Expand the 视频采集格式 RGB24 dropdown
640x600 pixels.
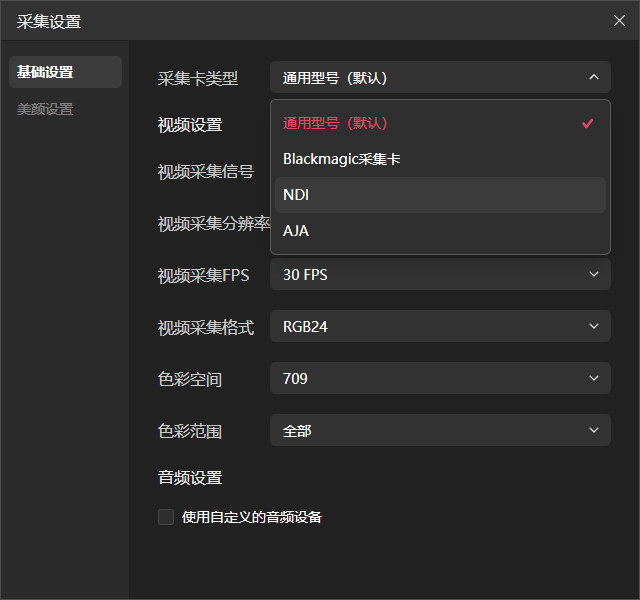pos(420,326)
